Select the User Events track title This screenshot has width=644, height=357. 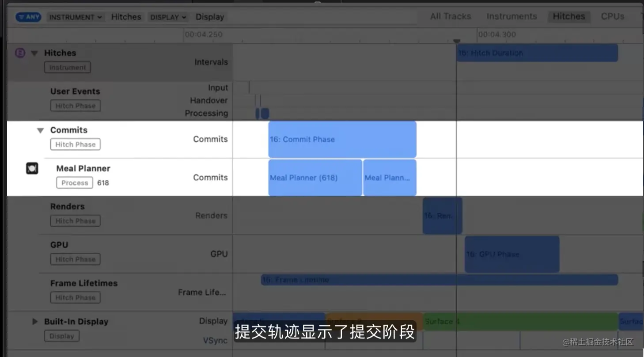click(75, 91)
